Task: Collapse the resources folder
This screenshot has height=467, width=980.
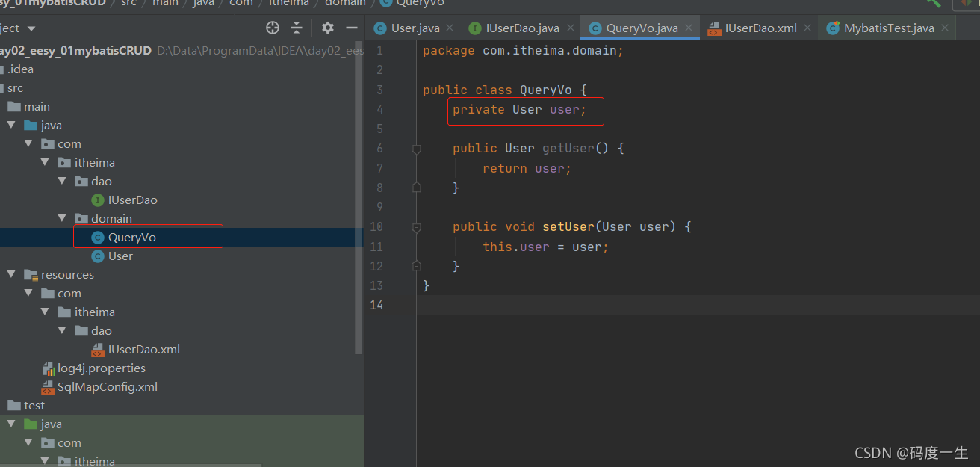Action: [x=11, y=274]
